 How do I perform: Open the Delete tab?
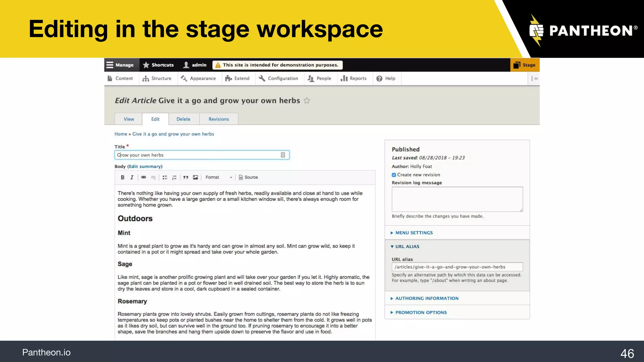click(x=183, y=119)
